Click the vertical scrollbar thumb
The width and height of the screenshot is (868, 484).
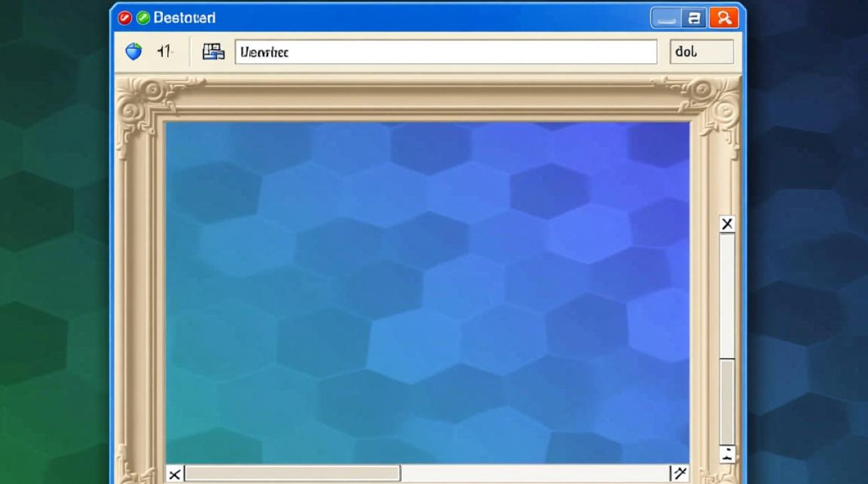727,400
